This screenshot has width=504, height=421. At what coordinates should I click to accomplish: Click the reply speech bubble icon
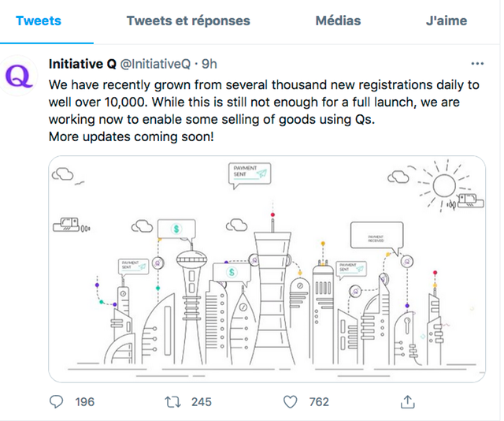(x=56, y=402)
